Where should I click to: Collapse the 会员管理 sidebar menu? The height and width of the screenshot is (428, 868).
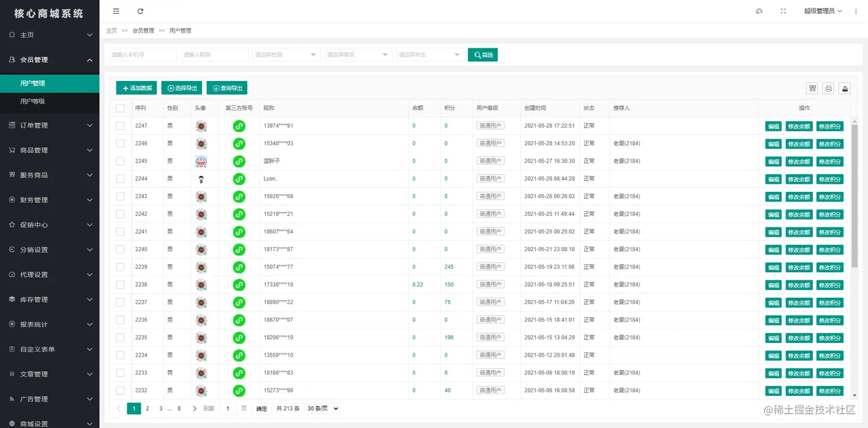click(x=49, y=60)
